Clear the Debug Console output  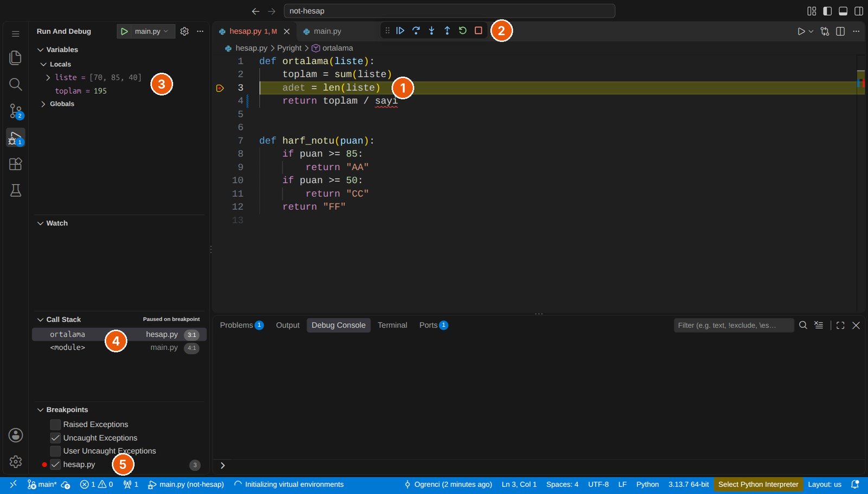tap(819, 325)
